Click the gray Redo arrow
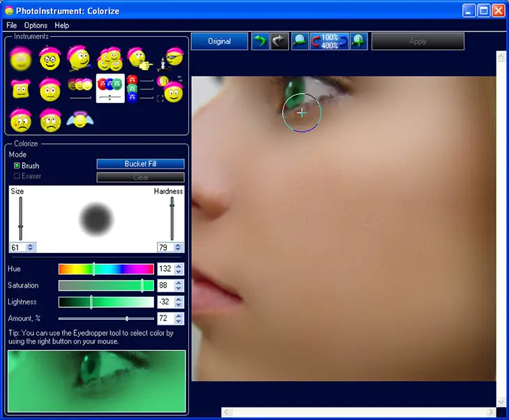 [x=280, y=41]
